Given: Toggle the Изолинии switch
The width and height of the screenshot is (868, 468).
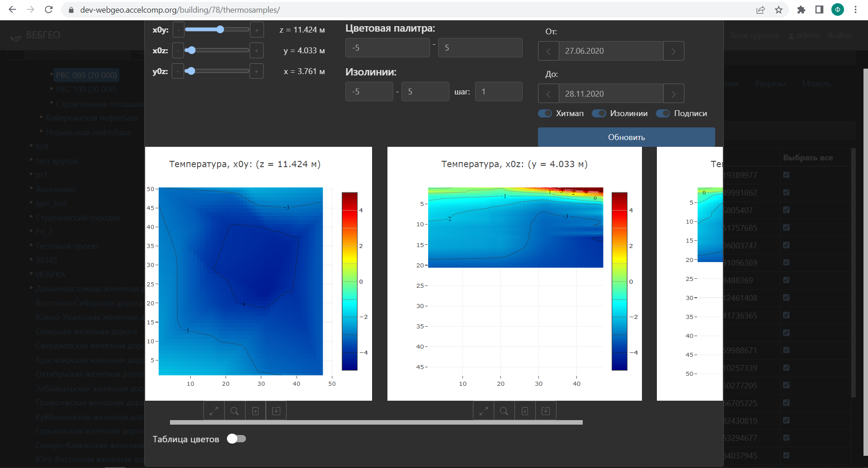Looking at the screenshot, I should click(x=599, y=113).
